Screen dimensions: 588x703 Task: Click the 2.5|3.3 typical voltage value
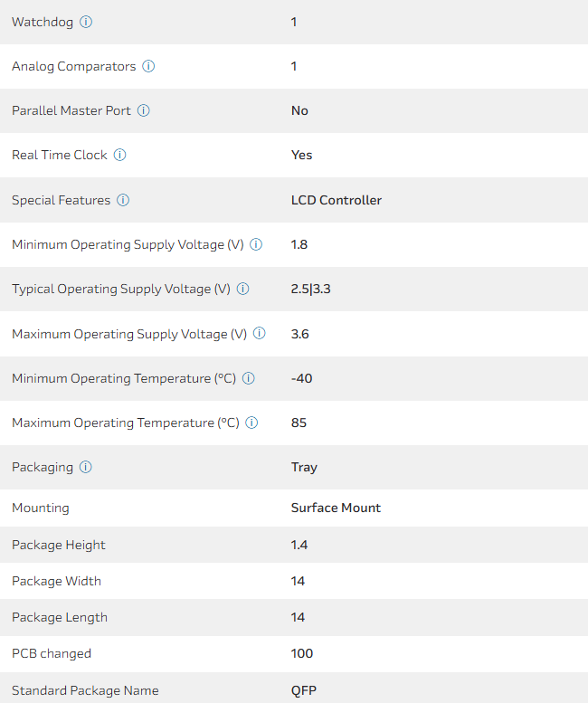(312, 289)
